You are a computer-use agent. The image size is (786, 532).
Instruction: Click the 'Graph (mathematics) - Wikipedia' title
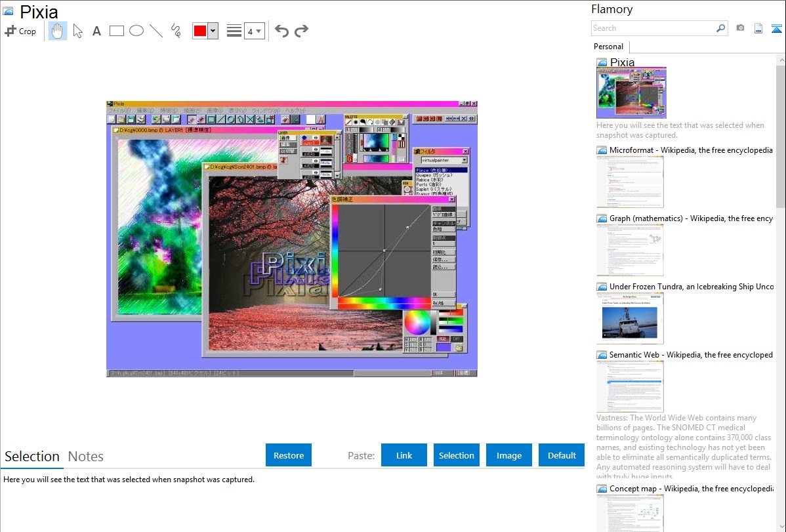coord(691,218)
